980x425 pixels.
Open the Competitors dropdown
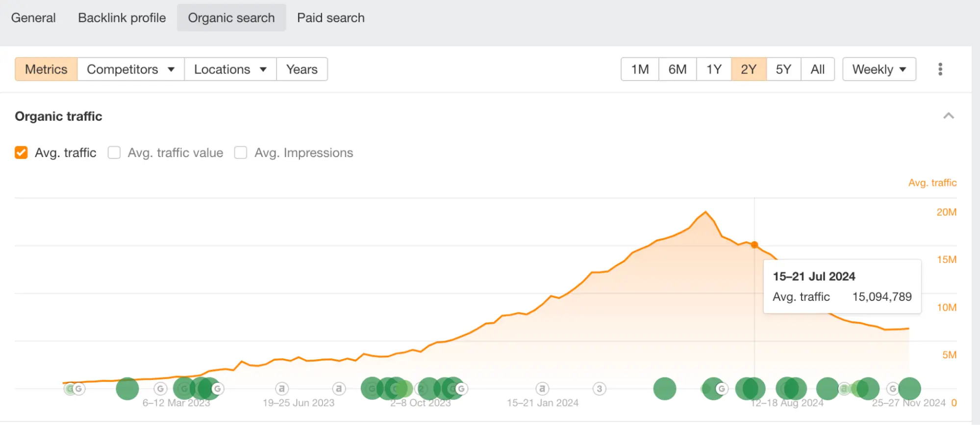pos(131,69)
